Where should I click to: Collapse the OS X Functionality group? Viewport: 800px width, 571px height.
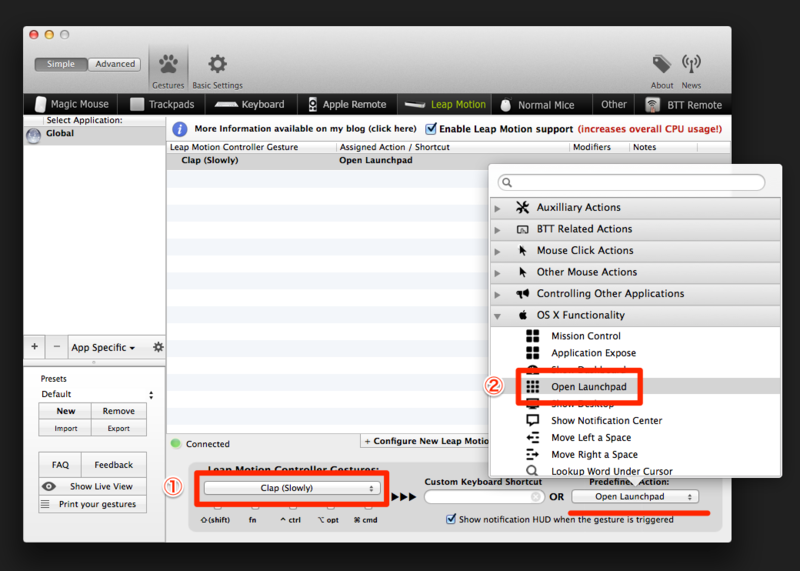(x=497, y=316)
